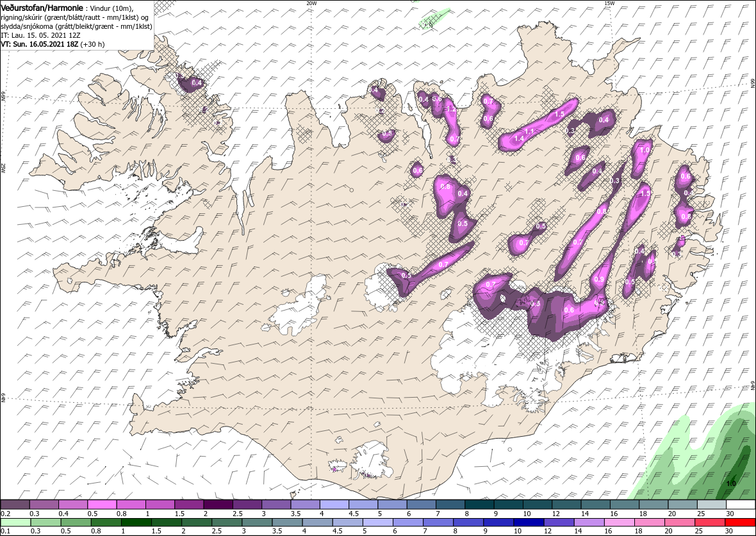This screenshot has height=536, width=756.
Task: Select the dark teal swatch above upper-bar 8
Action: 479,504
